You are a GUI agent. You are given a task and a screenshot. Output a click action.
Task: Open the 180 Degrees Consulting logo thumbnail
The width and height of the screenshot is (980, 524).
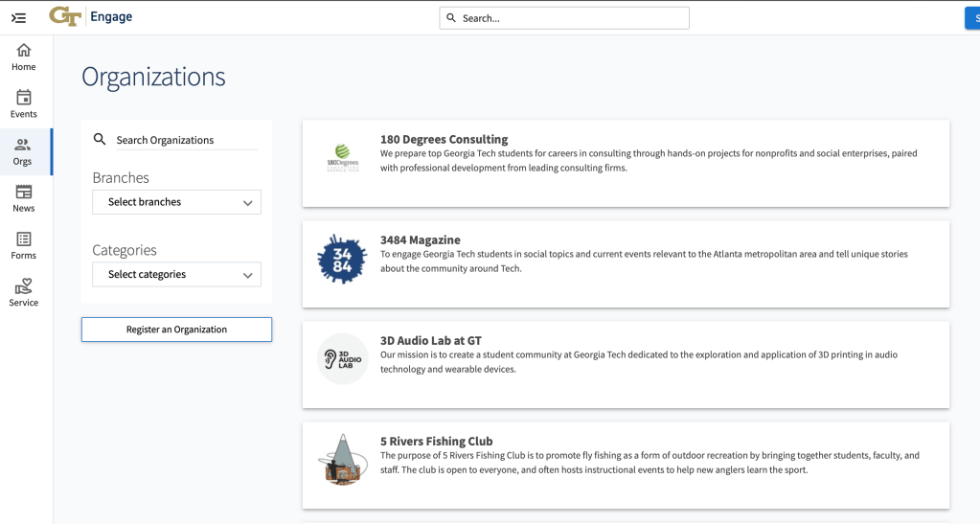point(343,157)
